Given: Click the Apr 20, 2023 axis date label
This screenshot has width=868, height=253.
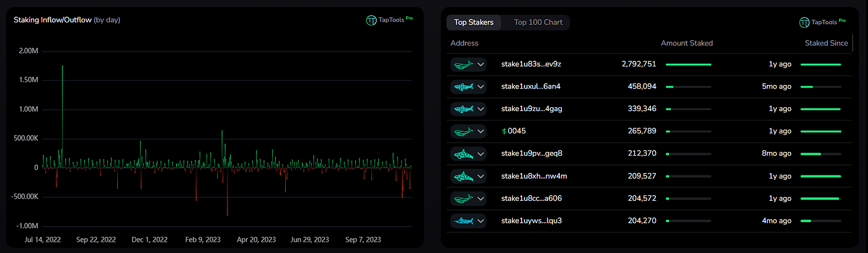Looking at the screenshot, I should coord(257,239).
